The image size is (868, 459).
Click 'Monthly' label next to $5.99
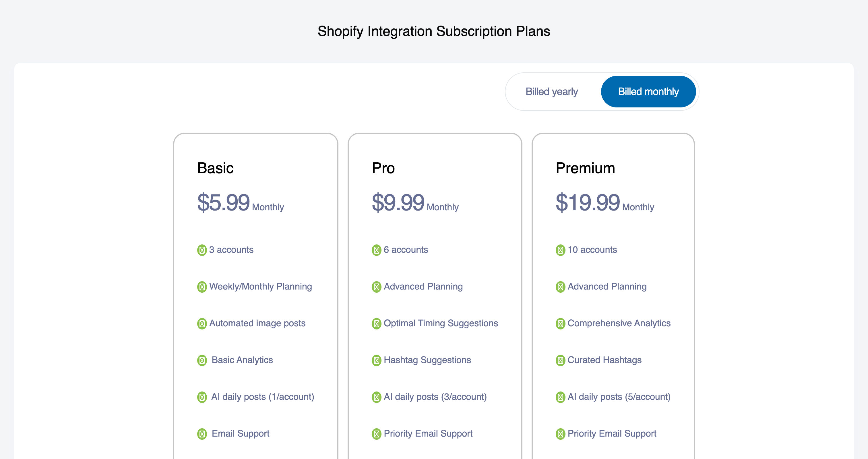[268, 207]
